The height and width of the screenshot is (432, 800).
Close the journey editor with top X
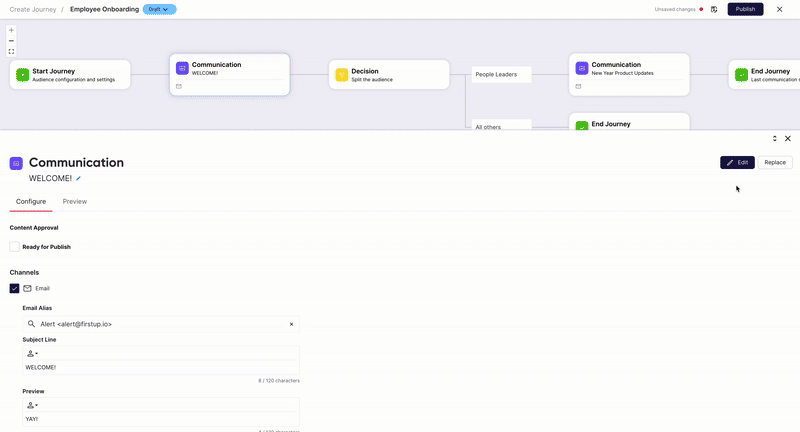pos(779,9)
